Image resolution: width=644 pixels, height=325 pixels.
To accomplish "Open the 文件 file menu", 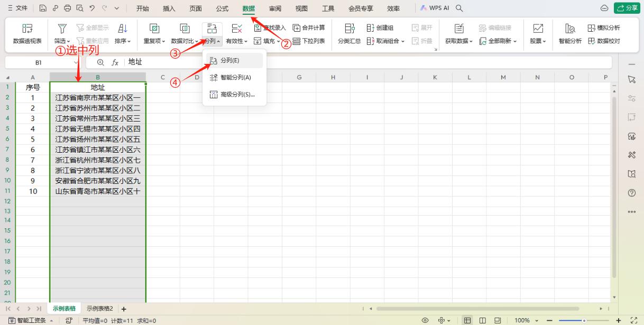I will (x=17, y=8).
